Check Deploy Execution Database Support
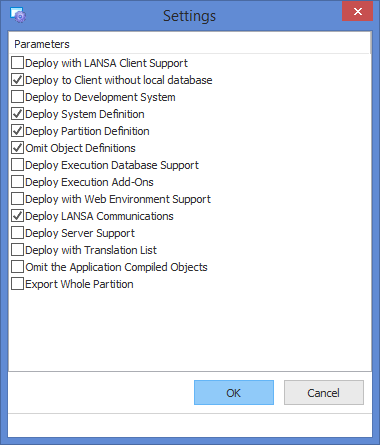 coord(17,165)
